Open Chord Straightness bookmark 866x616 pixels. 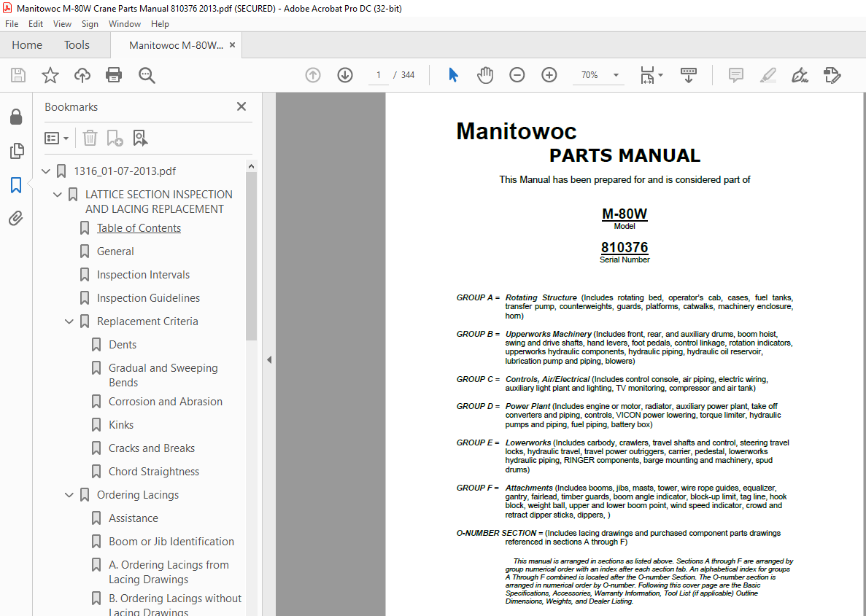point(154,472)
